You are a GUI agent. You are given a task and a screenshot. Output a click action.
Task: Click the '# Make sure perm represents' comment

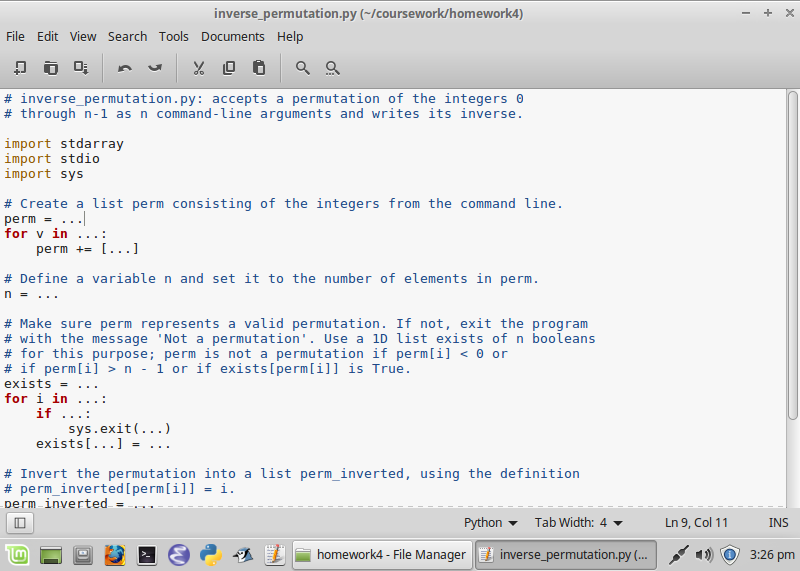click(296, 324)
